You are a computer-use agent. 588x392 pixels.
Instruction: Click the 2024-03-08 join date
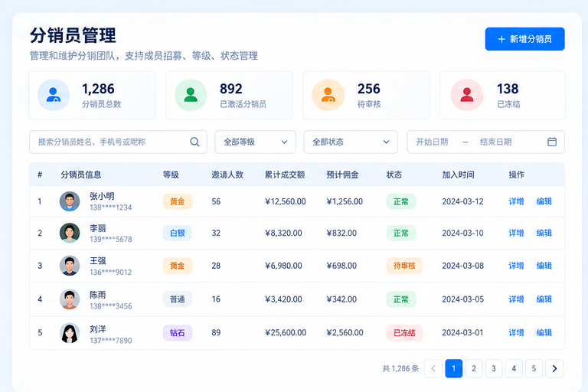pos(462,266)
